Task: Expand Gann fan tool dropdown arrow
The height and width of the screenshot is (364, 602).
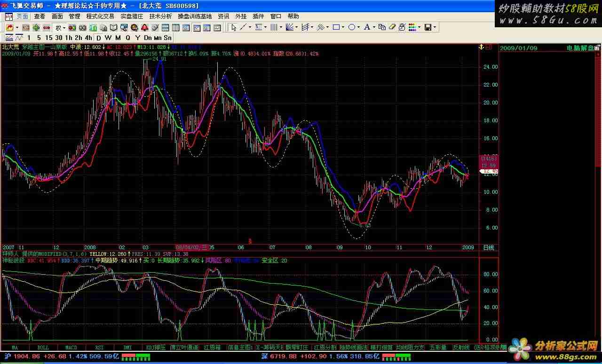Action: (x=297, y=27)
